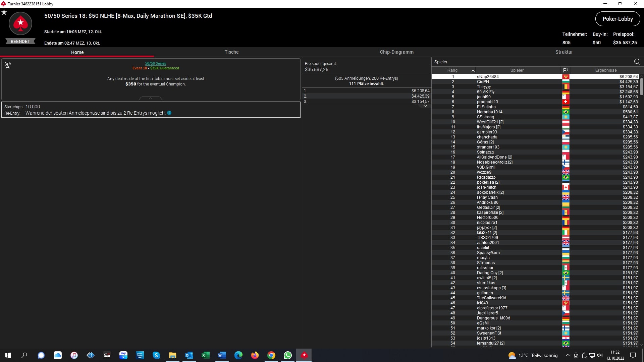Click the player search magnifier icon
This screenshot has height=362, width=644.
(637, 62)
